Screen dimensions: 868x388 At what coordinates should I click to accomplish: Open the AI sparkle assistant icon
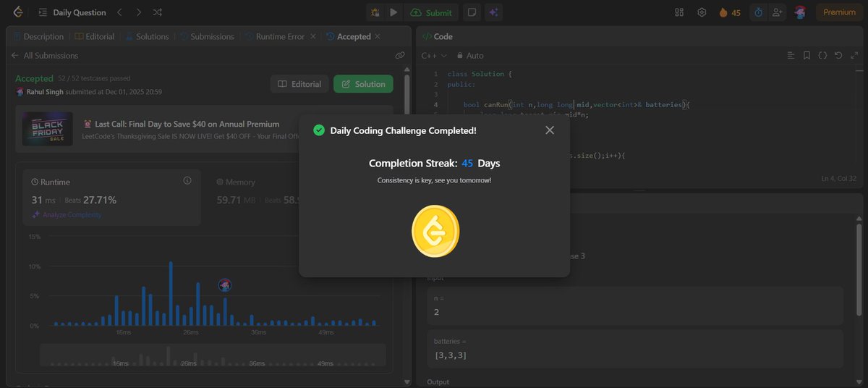[x=494, y=12]
